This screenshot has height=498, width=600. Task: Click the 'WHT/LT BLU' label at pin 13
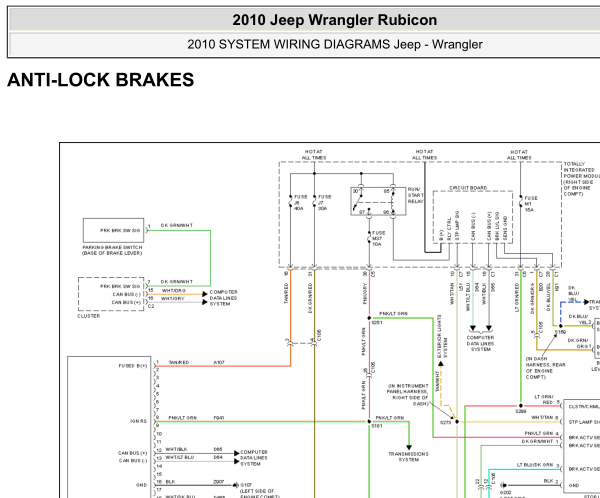[x=179, y=457]
